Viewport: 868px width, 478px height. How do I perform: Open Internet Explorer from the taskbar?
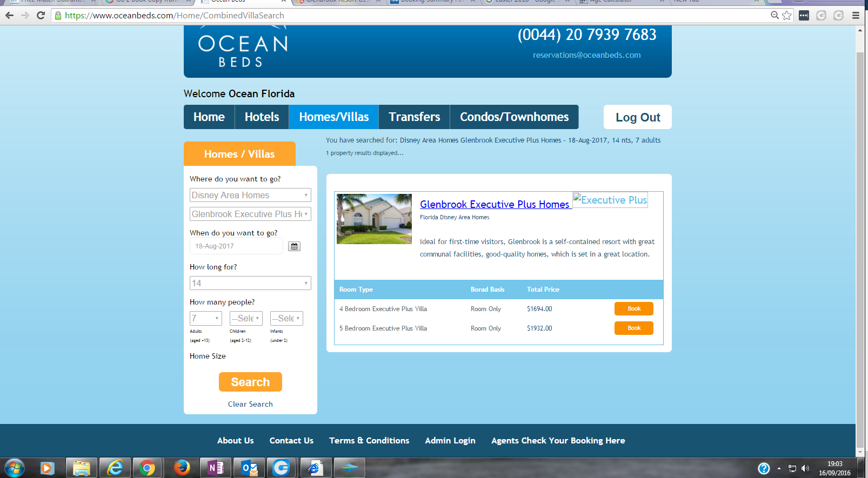115,468
